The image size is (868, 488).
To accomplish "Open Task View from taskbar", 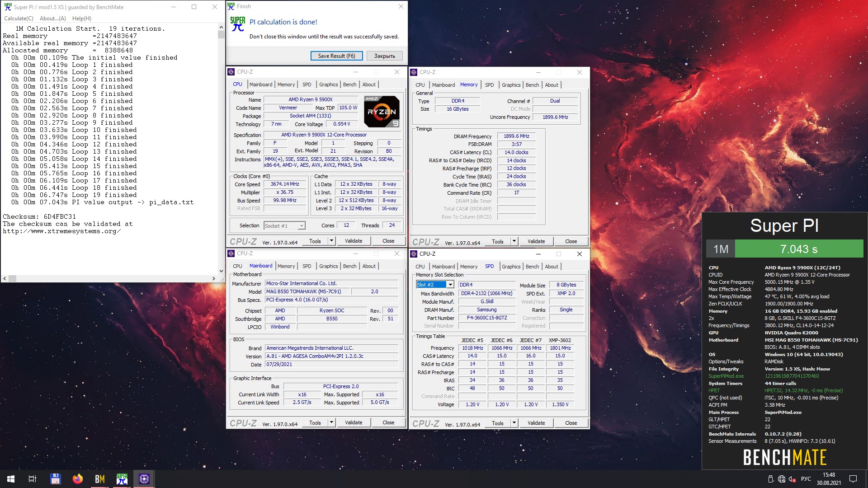I will (33, 479).
